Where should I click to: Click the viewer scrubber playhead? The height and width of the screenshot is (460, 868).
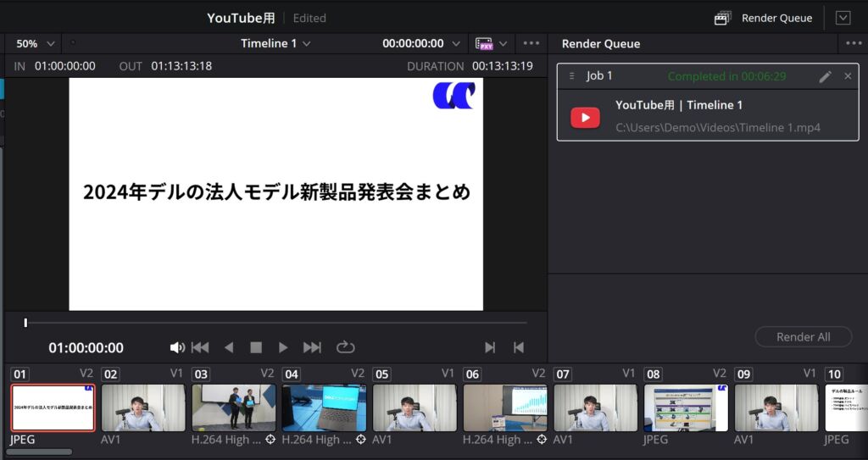(25, 322)
